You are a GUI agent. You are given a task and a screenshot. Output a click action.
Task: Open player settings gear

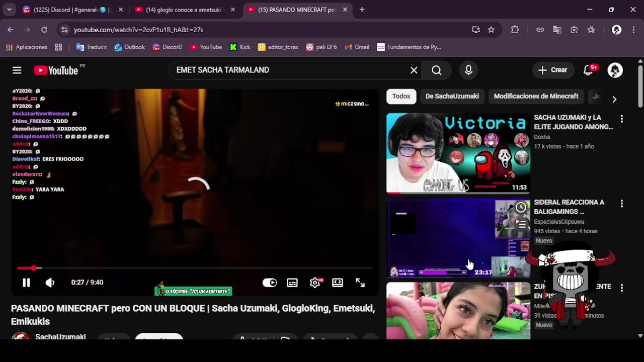[x=315, y=283]
